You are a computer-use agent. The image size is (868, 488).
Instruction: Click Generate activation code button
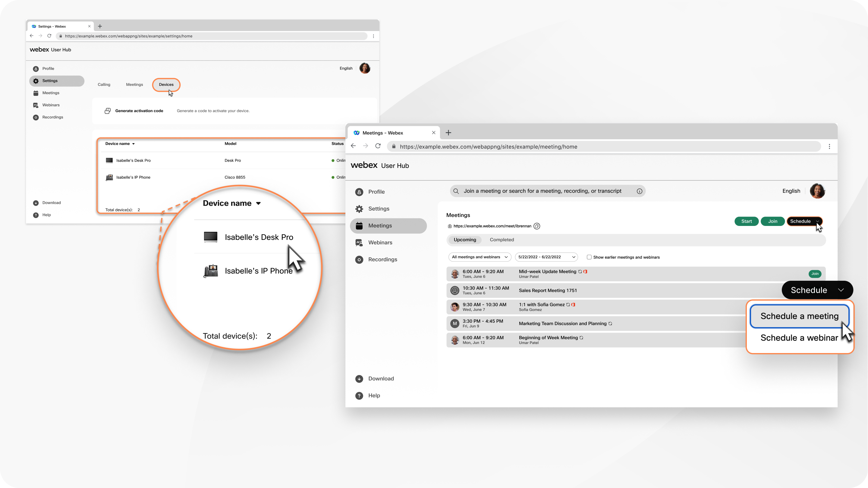pos(140,110)
